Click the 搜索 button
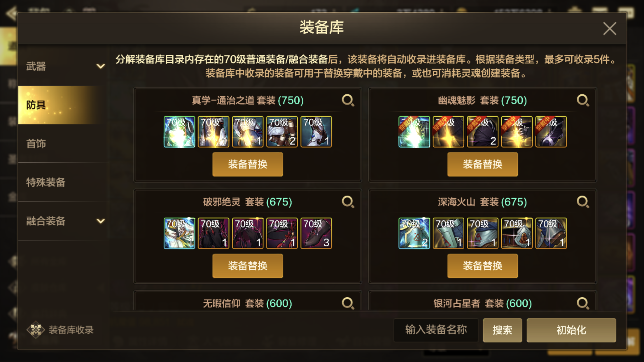This screenshot has height=362, width=644. [x=502, y=330]
